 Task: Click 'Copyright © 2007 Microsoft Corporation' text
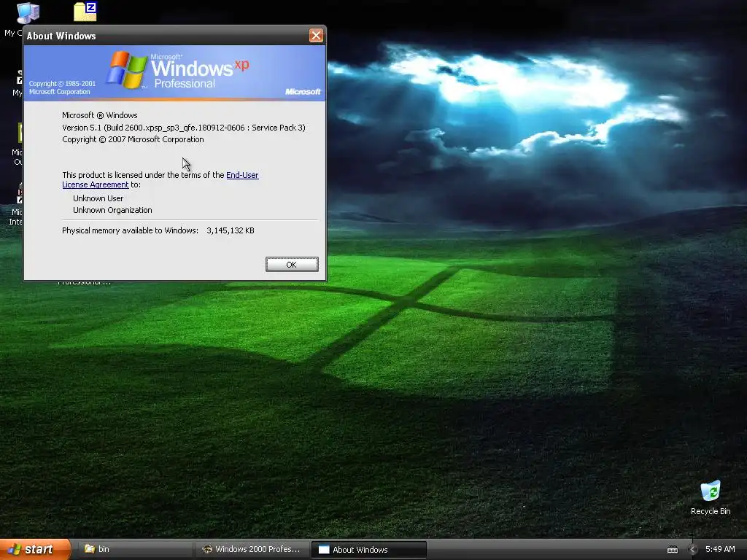pyautogui.click(x=133, y=139)
